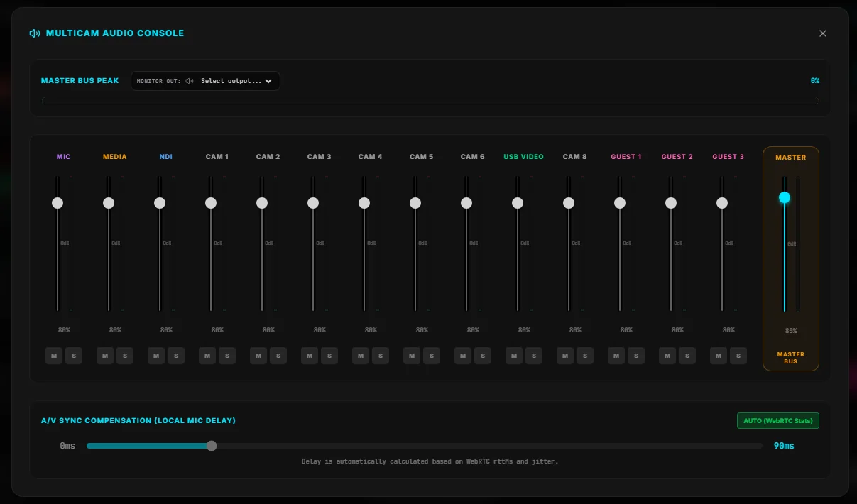This screenshot has width=857, height=504.
Task: Click the speaker icon beside the console title
Action: tap(35, 33)
